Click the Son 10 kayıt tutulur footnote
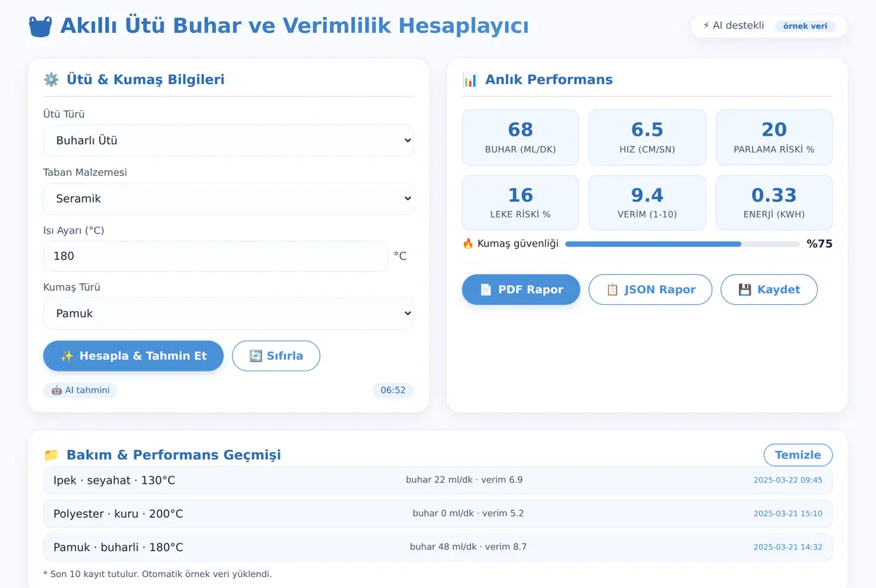The width and height of the screenshot is (876, 588). (x=158, y=574)
